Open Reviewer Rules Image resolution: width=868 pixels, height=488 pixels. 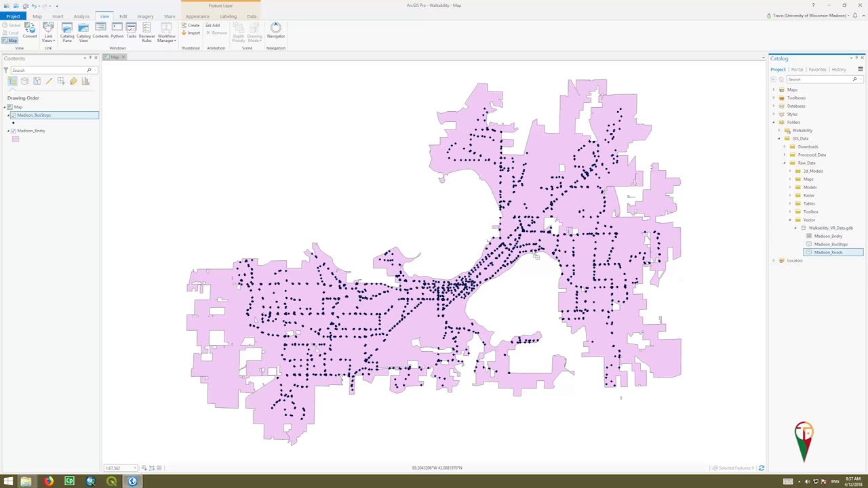[146, 32]
